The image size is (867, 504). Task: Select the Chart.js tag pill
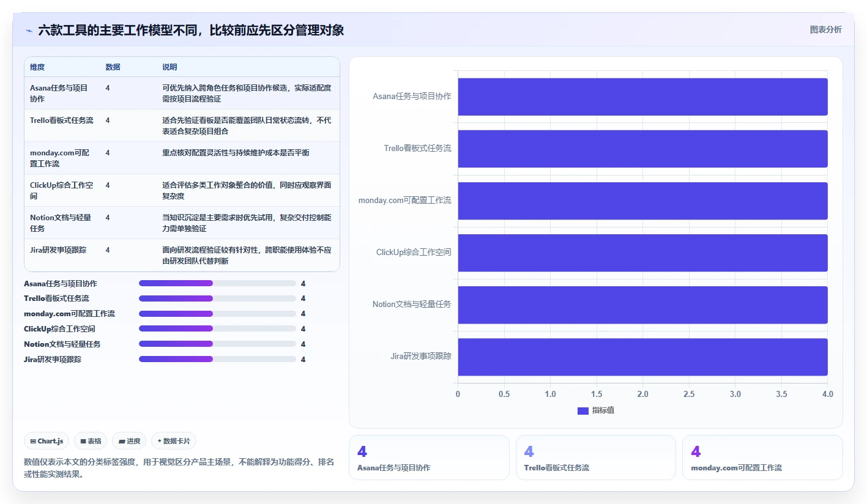[x=47, y=441]
